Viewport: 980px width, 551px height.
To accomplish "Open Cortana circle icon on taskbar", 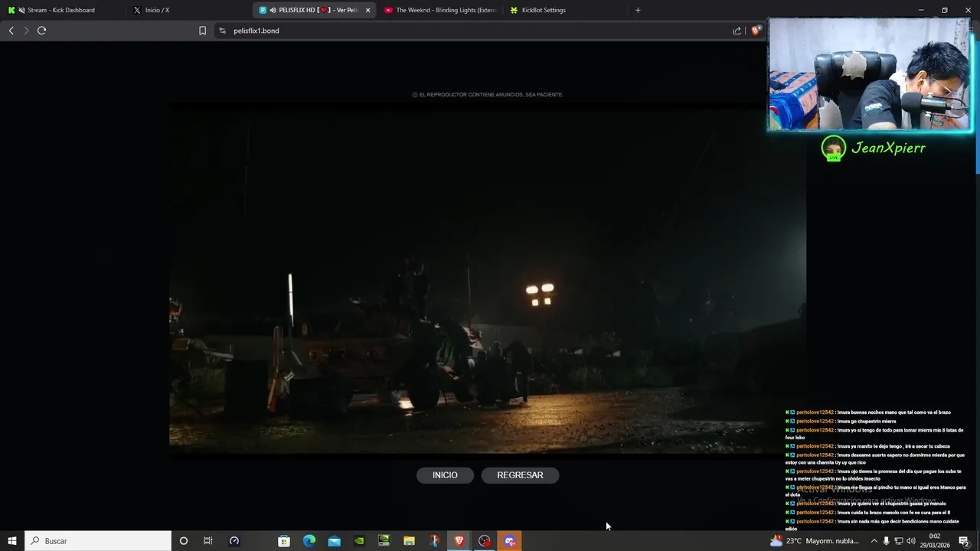I will pos(183,541).
